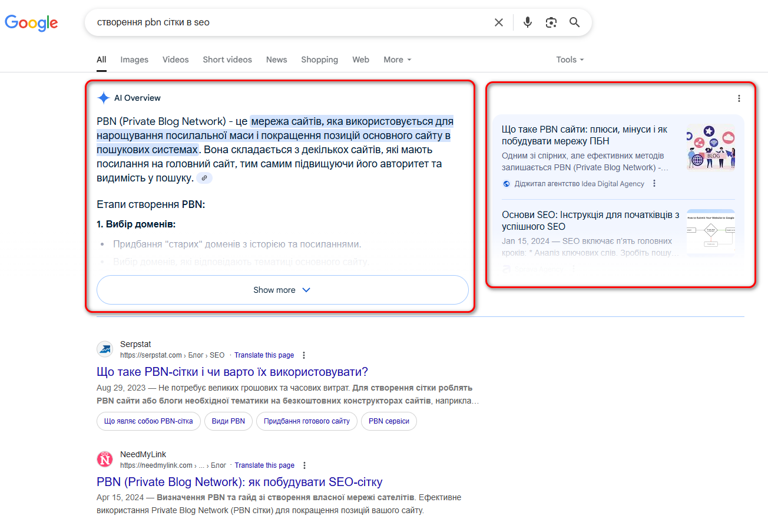Click the 'Види PBN' chip
This screenshot has width=768, height=532.
[229, 421]
